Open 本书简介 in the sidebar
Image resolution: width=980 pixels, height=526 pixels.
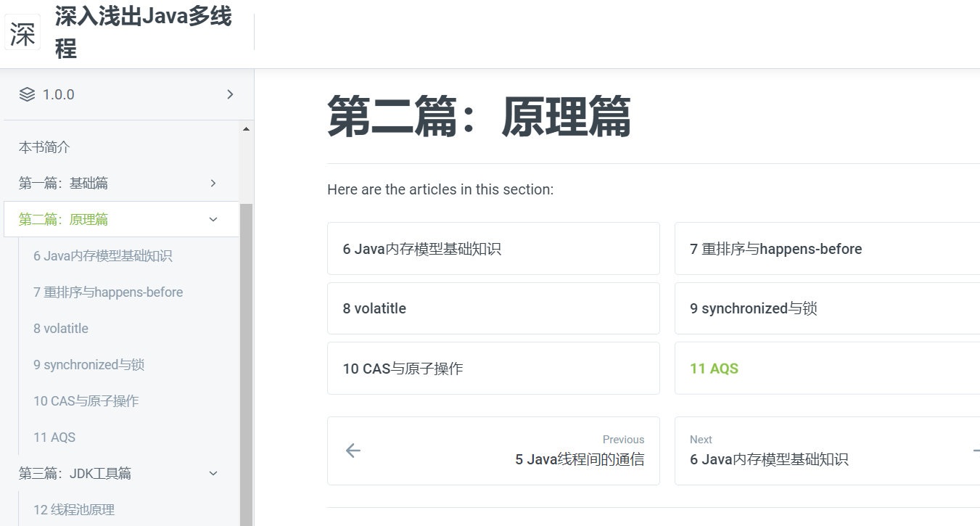pyautogui.click(x=44, y=147)
